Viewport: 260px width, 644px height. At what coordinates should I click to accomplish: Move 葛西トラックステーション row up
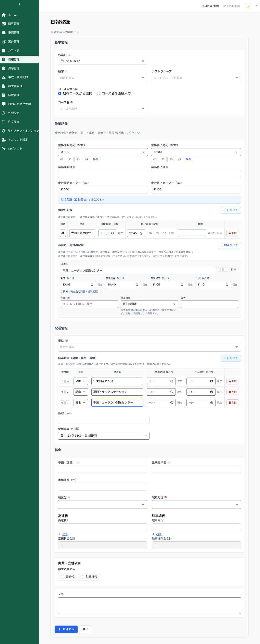point(62,392)
